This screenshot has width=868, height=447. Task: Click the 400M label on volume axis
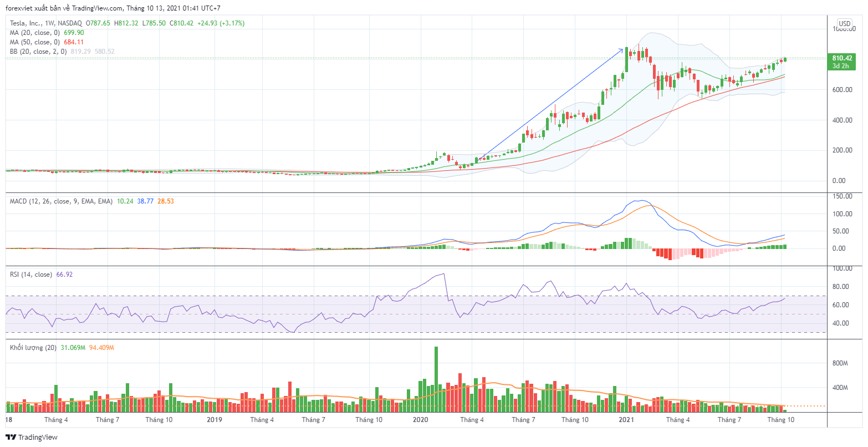[840, 388]
